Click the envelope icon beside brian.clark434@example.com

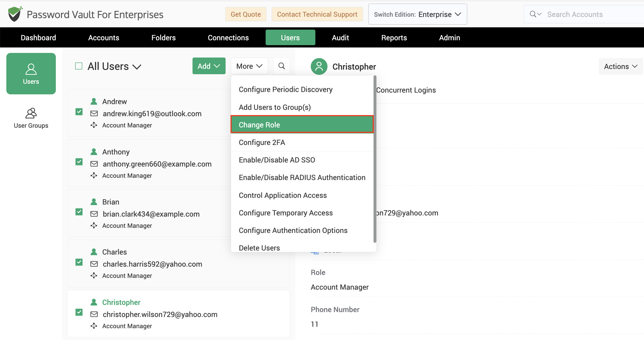coord(94,214)
